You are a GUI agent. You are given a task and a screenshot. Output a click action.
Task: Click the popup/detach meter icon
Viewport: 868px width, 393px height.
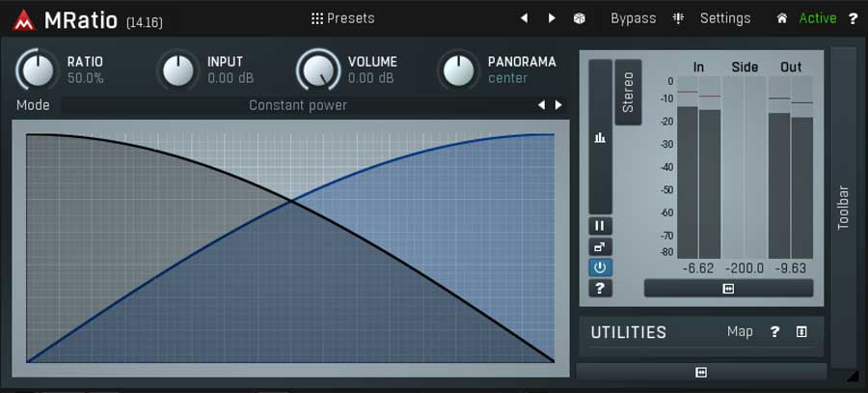[x=600, y=247]
